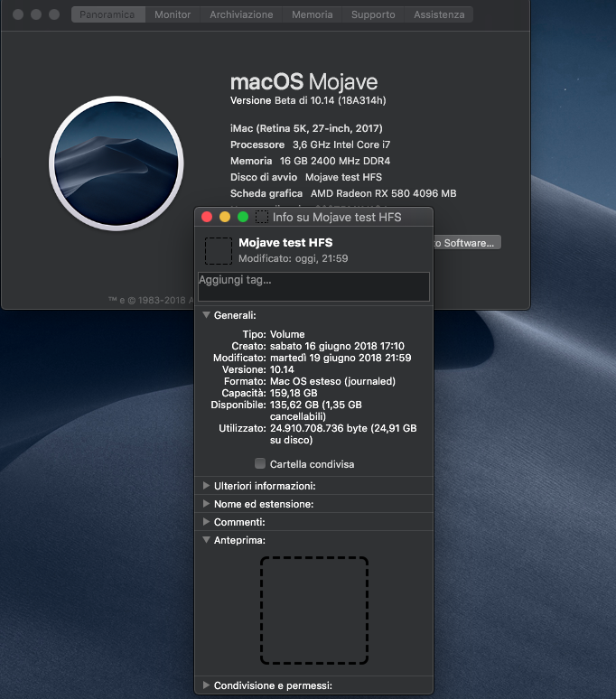
Task: Click the available space '135,62 GB' value
Action: (x=294, y=405)
